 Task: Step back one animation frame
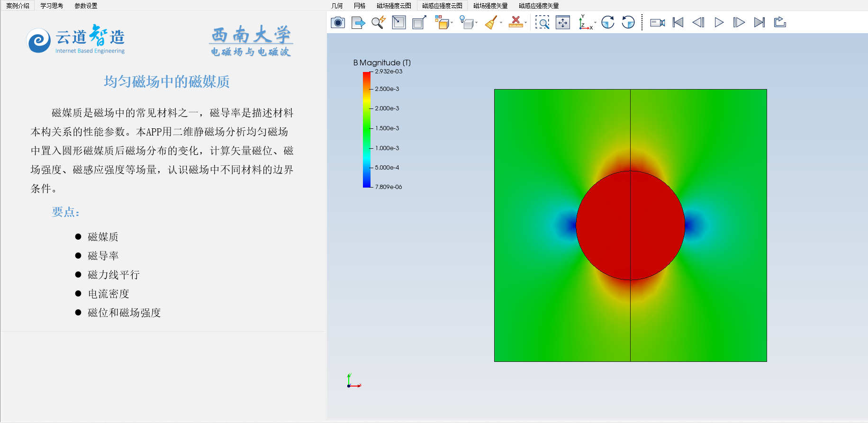click(x=698, y=22)
